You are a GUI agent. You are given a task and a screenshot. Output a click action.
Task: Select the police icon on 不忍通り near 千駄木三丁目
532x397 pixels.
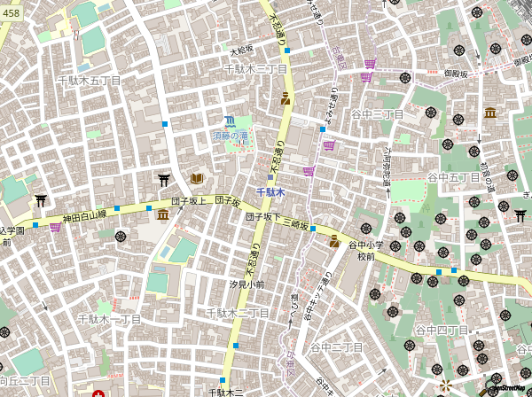pyautogui.click(x=286, y=99)
